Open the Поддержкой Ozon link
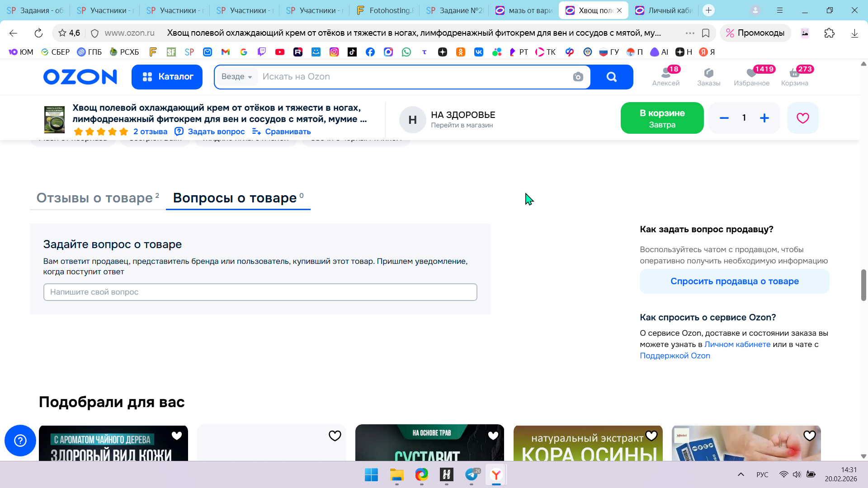868x488 pixels. [x=675, y=356]
